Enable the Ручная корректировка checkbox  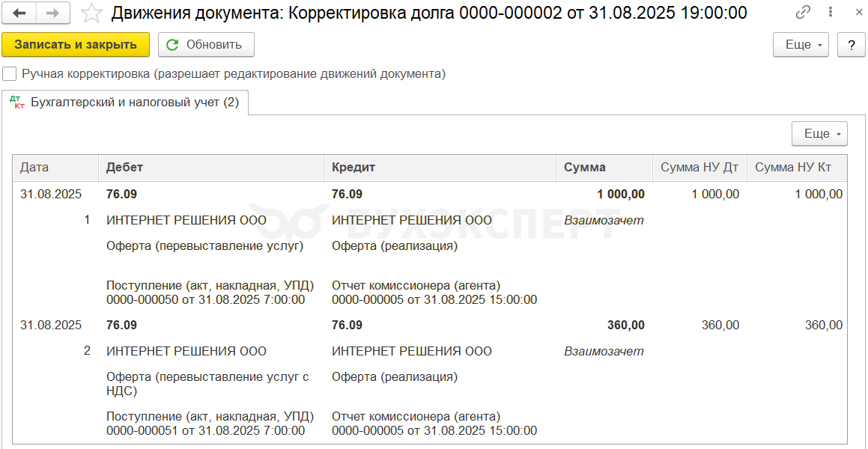[x=10, y=74]
